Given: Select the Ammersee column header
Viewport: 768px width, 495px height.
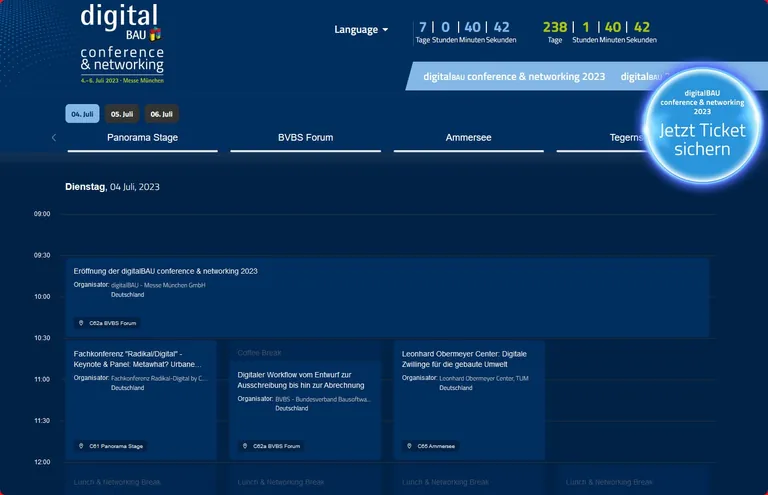Looking at the screenshot, I should 468,138.
